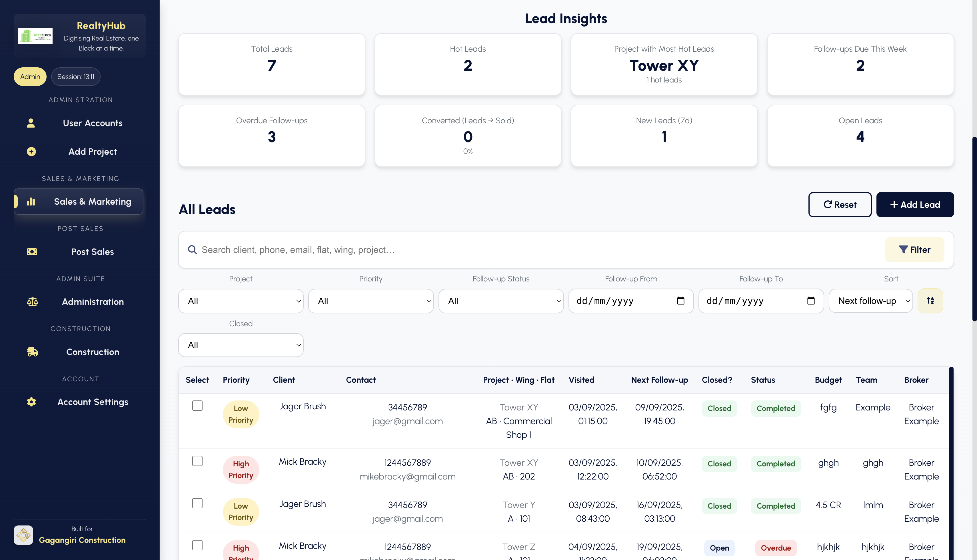Click the sort order icon beside Next follow-up
Image resolution: width=977 pixels, height=560 pixels.
coord(930,301)
